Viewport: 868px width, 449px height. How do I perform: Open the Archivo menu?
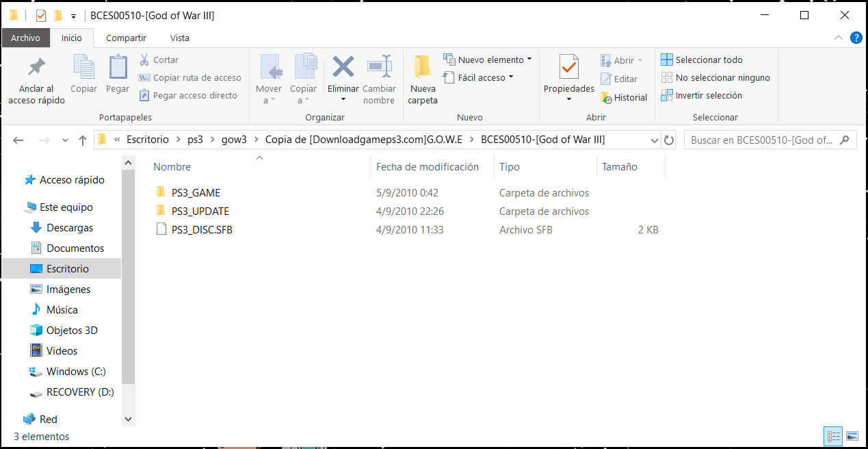pyautogui.click(x=25, y=38)
